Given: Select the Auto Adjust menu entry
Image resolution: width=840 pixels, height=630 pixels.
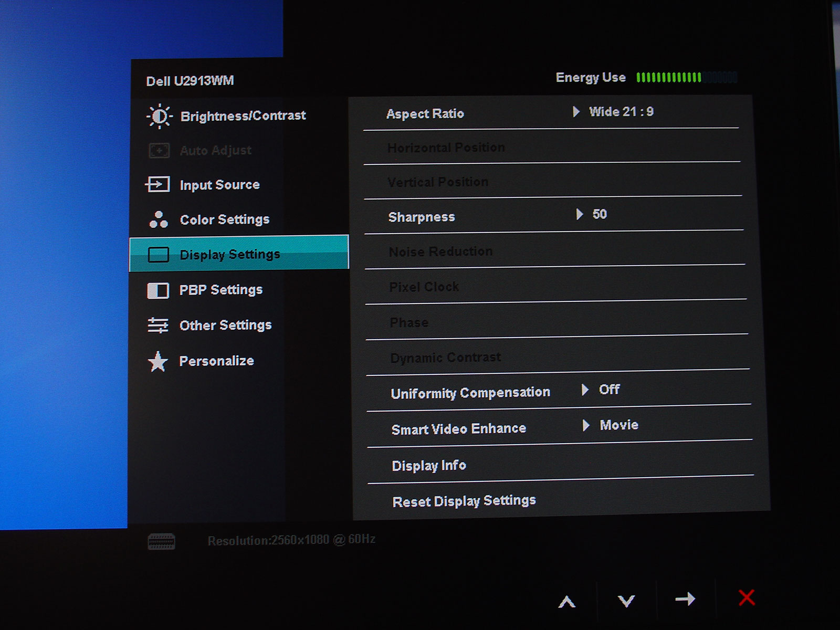Looking at the screenshot, I should (239, 151).
